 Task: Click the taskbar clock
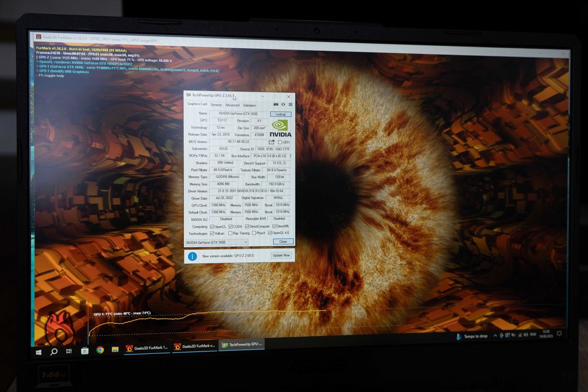pos(545,334)
